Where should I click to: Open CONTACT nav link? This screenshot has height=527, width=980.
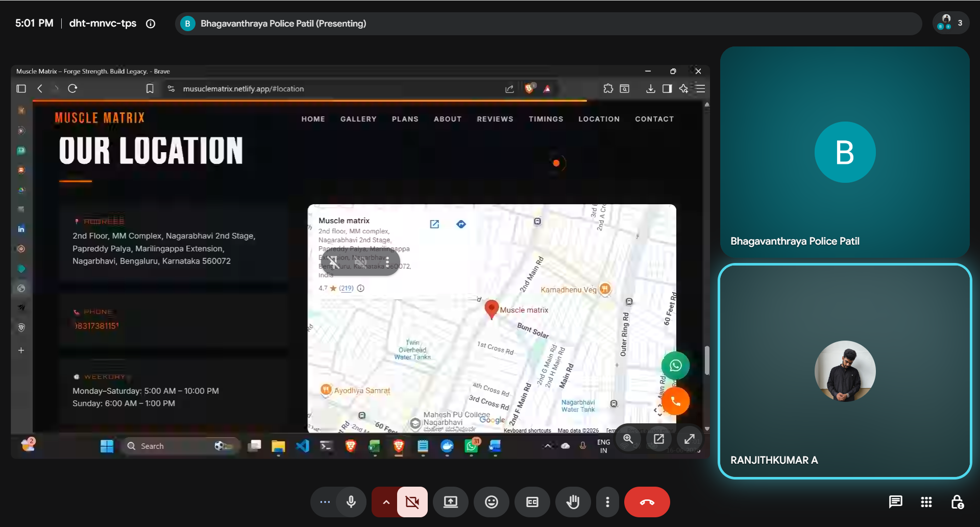point(654,119)
